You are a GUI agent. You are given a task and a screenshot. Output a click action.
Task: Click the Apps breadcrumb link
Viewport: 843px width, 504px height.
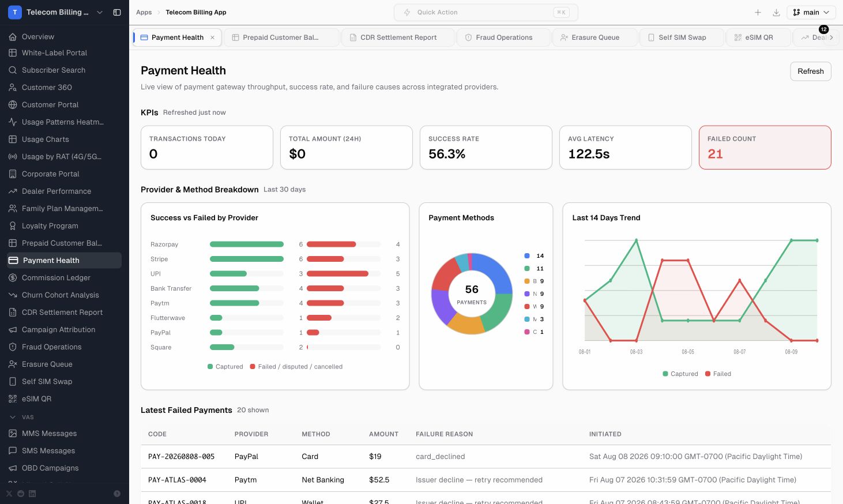pos(144,12)
